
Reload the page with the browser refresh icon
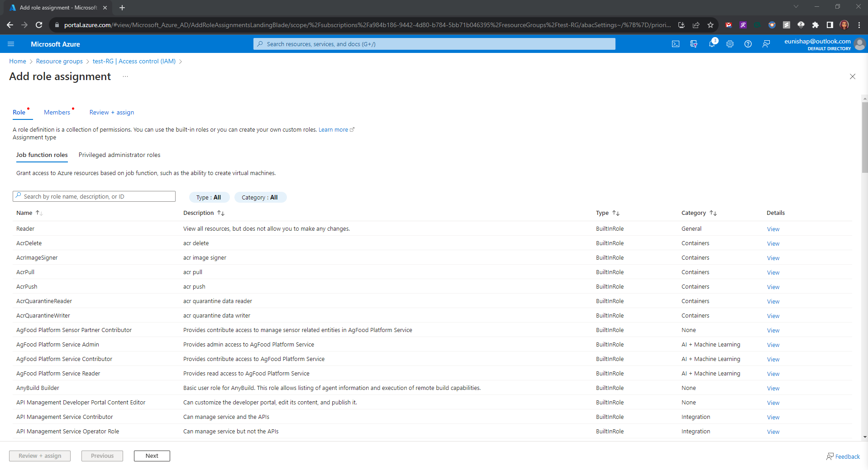point(39,25)
